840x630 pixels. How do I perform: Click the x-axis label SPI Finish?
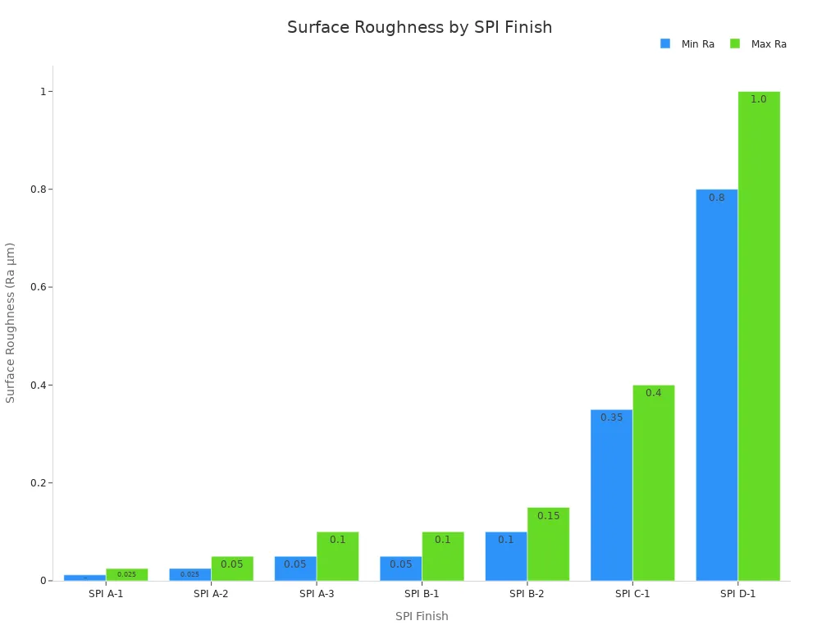(422, 616)
